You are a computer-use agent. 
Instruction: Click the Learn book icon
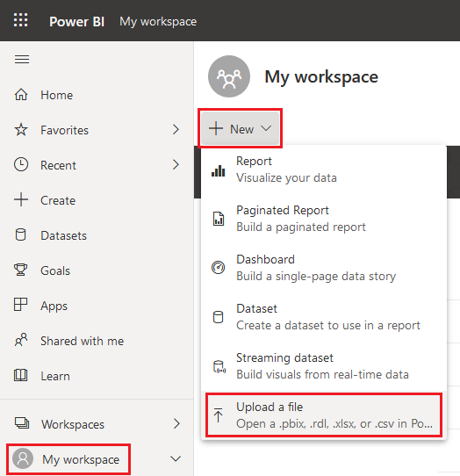(x=21, y=375)
